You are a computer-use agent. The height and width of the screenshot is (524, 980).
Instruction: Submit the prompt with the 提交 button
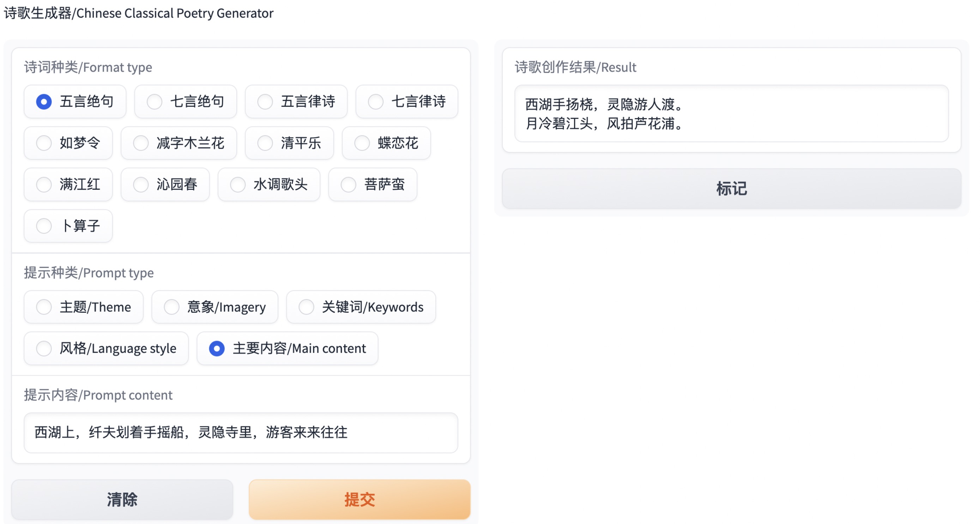click(x=359, y=499)
